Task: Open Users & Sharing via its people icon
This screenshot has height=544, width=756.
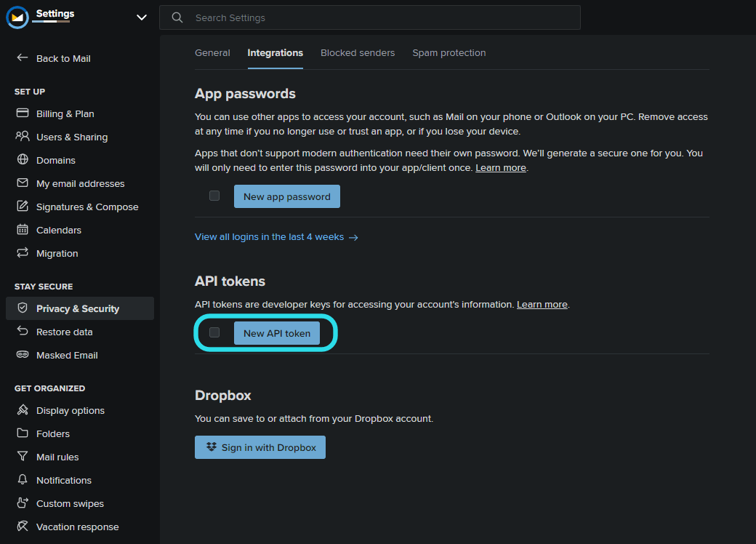Action: [x=23, y=137]
